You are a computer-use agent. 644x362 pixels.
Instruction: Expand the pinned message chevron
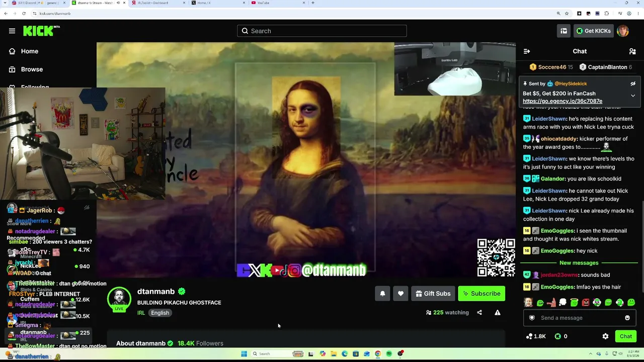tap(633, 96)
